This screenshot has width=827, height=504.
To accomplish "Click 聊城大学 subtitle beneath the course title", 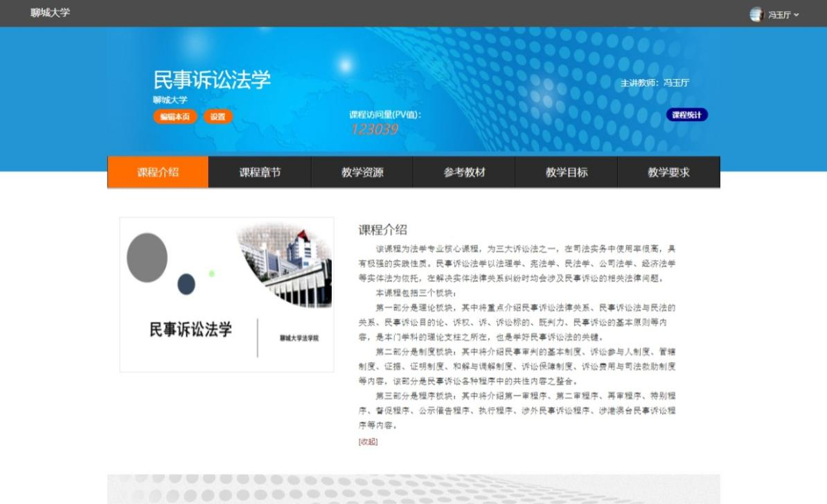I will [x=170, y=100].
